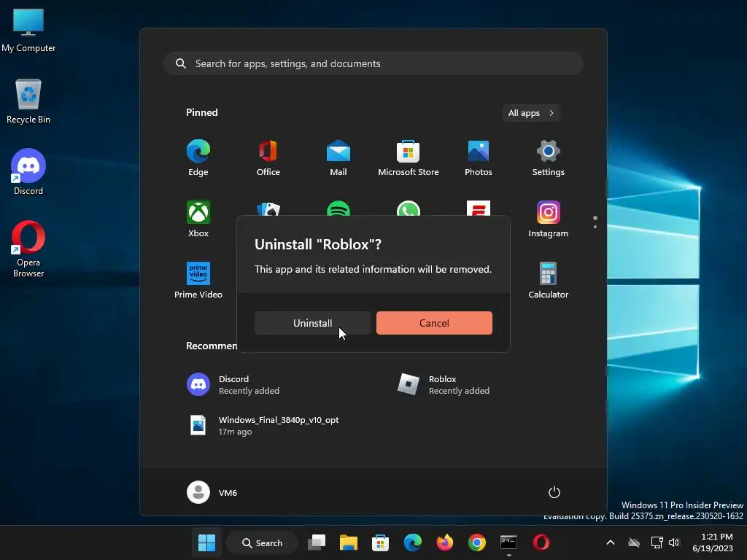Click the Start menu search box
747x560 pixels.
click(373, 63)
